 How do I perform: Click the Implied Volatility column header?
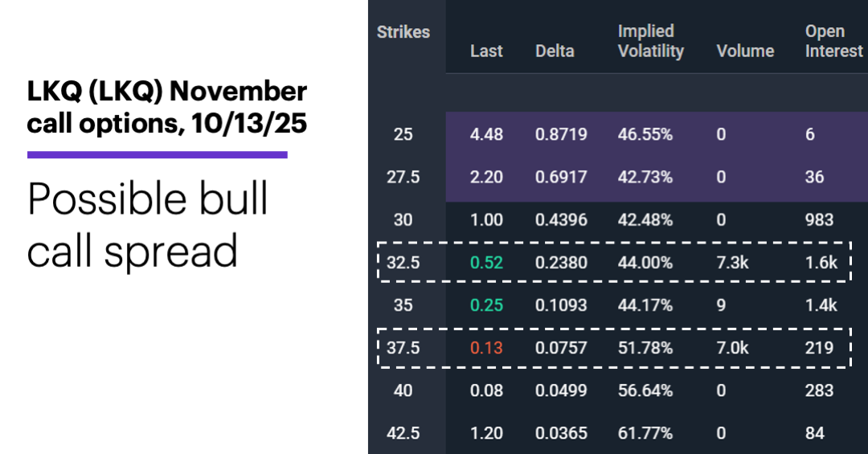click(x=650, y=41)
